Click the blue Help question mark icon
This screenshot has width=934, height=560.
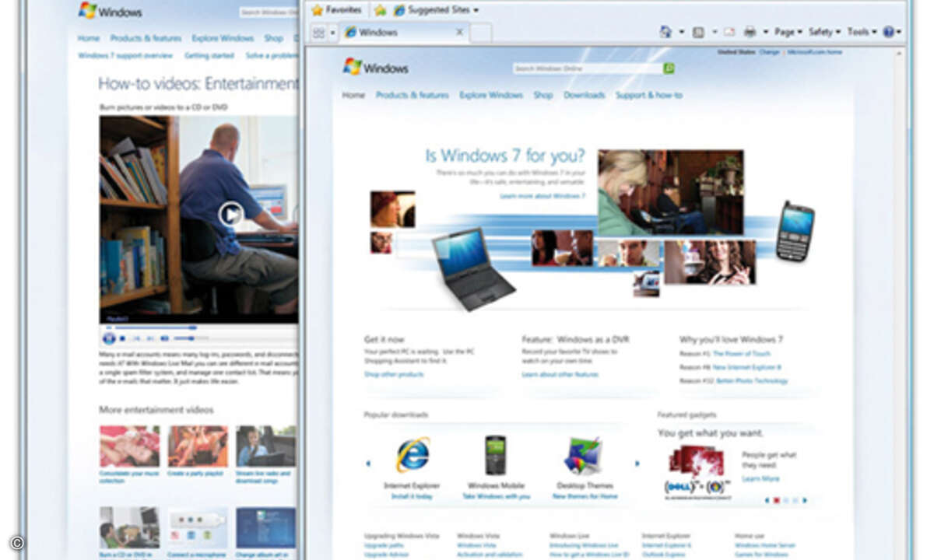889,32
